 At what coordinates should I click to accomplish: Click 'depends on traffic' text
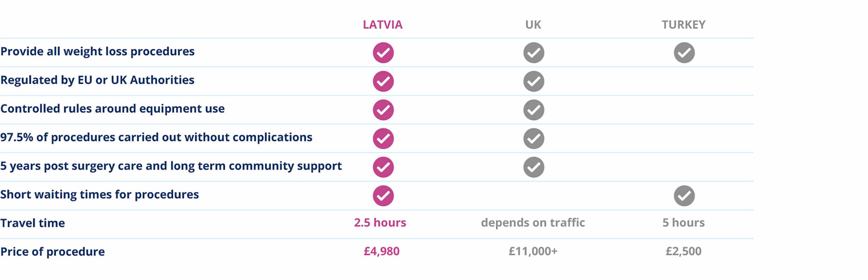[x=533, y=223]
